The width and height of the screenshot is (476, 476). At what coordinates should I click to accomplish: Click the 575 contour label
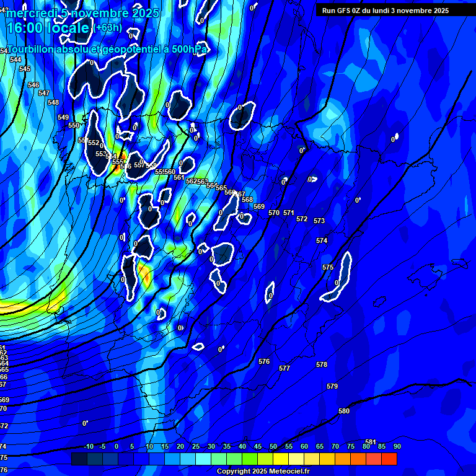tap(328, 267)
